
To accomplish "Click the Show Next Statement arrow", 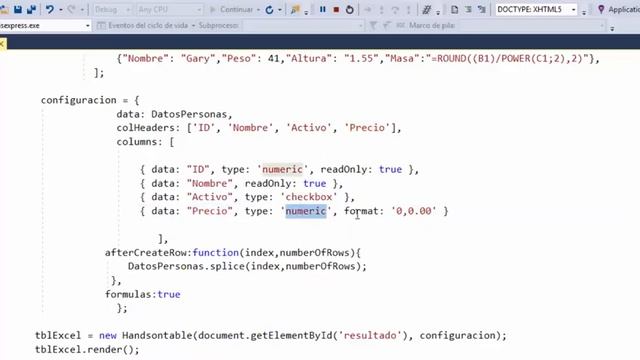I will pyautogui.click(x=367, y=9).
